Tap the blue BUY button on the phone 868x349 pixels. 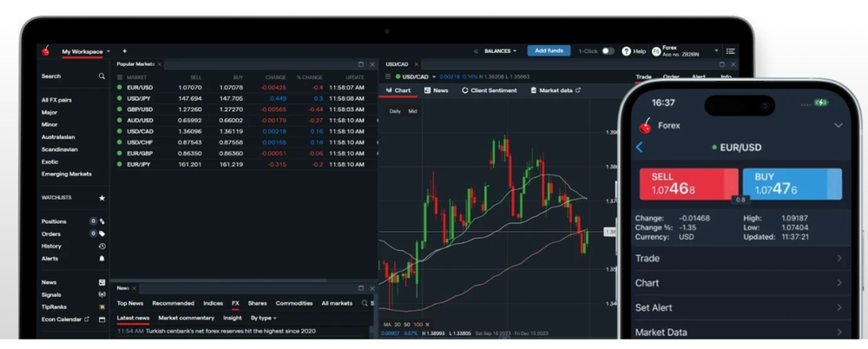click(x=792, y=184)
